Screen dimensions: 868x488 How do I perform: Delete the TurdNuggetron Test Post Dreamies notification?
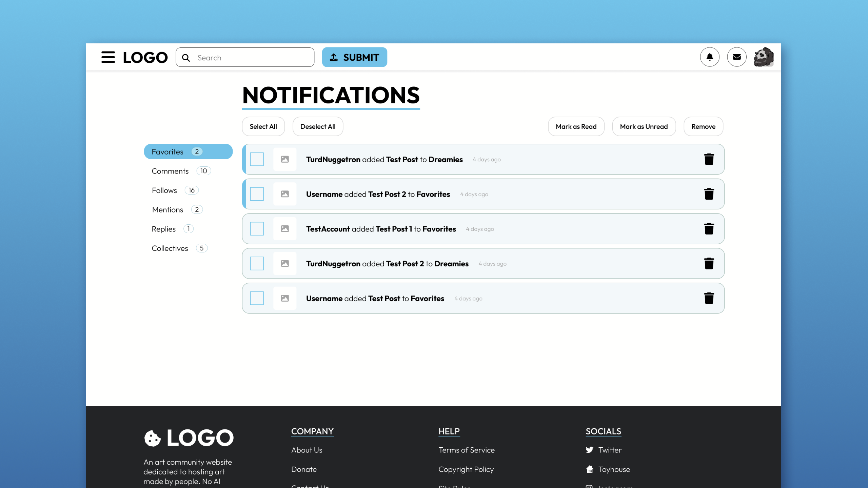tap(709, 159)
